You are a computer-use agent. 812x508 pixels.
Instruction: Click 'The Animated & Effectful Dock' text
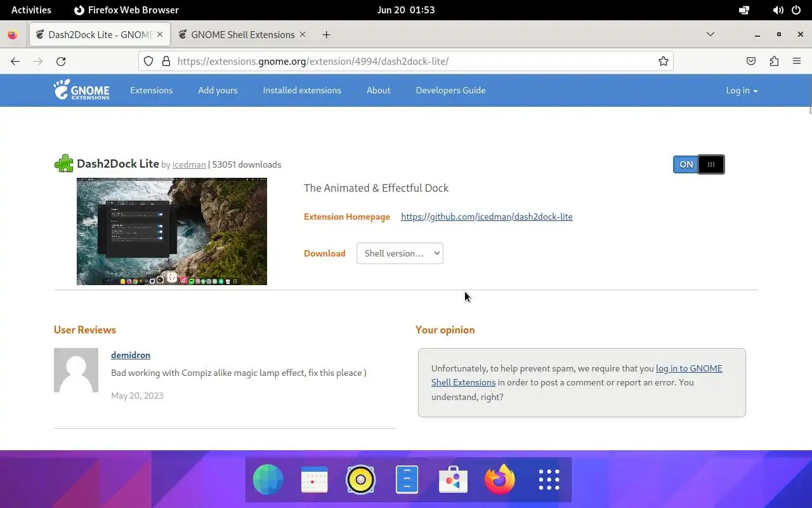click(x=376, y=188)
